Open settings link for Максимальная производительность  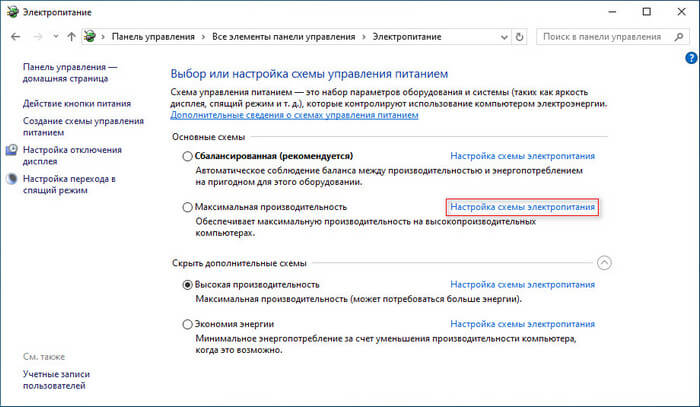click(x=522, y=207)
